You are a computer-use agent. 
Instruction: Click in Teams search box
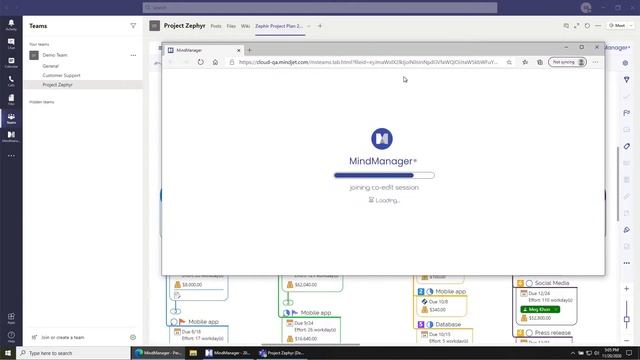pos(320,7)
